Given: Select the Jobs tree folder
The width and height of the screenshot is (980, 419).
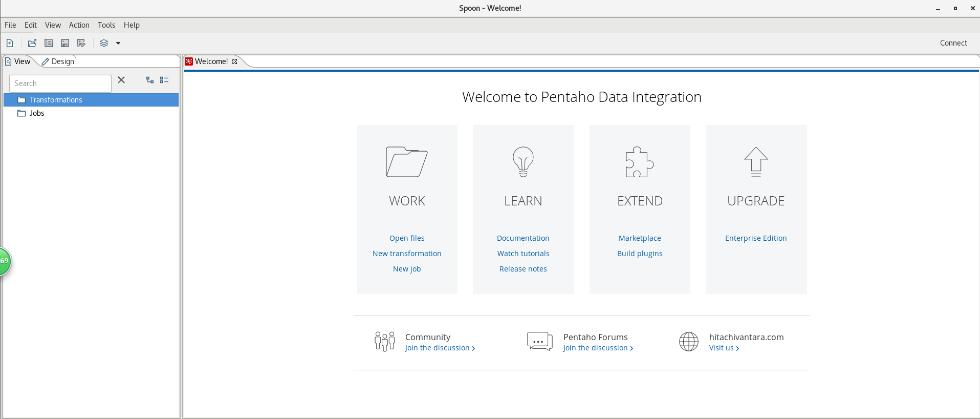Looking at the screenshot, I should 37,113.
